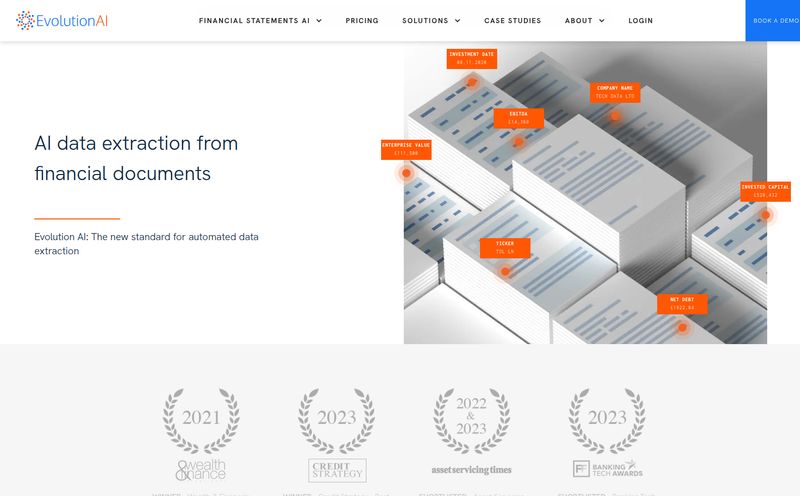Expand the About dropdown menu
Screen dimensions: 800x496
584,20
